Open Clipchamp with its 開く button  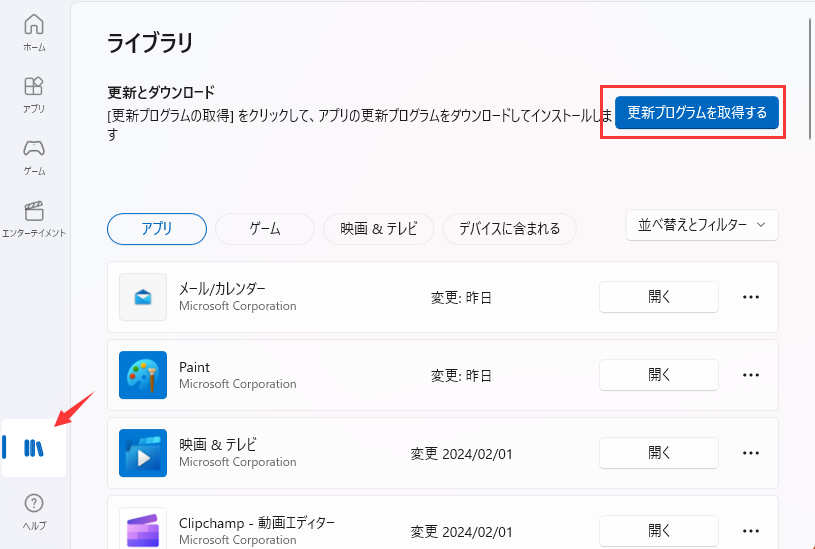pos(659,531)
